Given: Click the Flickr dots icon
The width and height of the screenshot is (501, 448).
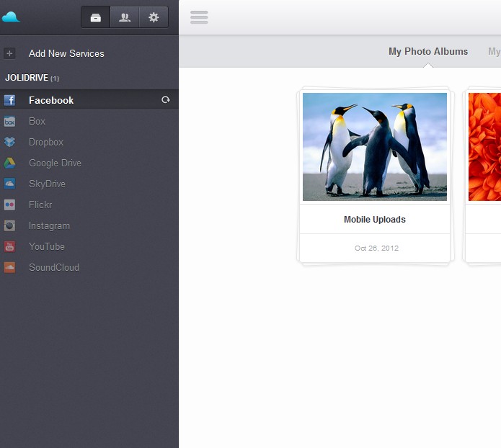Looking at the screenshot, I should [x=9, y=205].
